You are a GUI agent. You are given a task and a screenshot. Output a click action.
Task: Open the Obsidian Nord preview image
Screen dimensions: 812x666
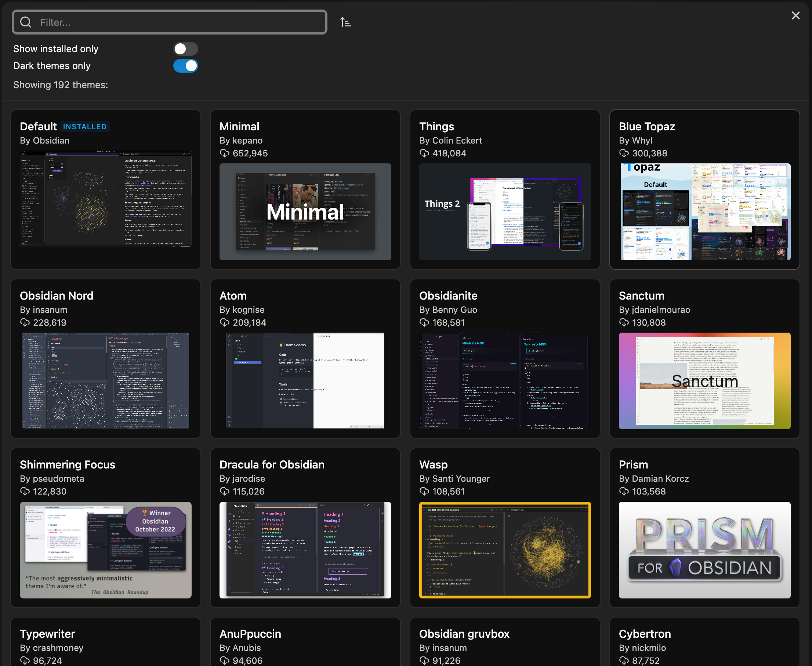105,381
